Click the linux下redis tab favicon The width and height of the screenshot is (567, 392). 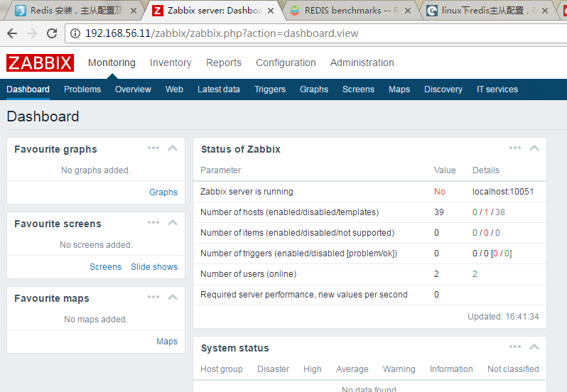point(432,11)
